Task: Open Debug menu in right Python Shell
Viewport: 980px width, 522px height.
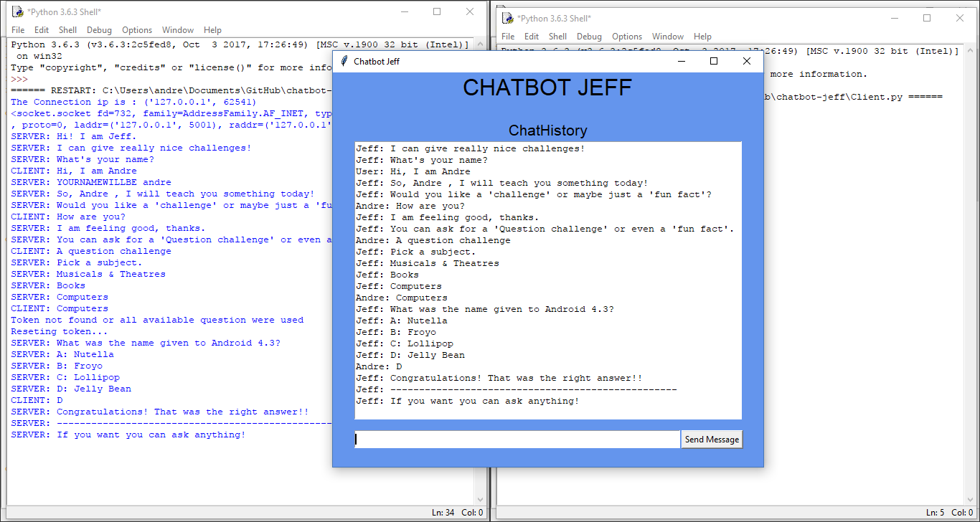Action: (590, 37)
